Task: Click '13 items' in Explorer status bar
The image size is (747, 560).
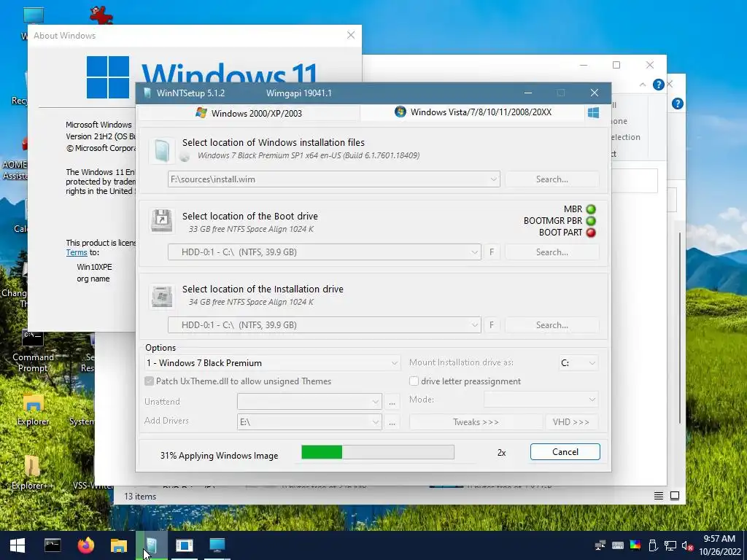Action: coord(140,496)
